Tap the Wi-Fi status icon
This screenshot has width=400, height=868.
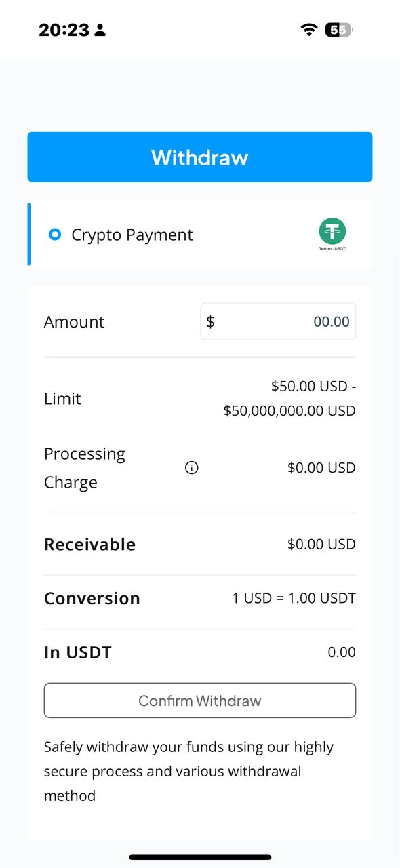309,30
